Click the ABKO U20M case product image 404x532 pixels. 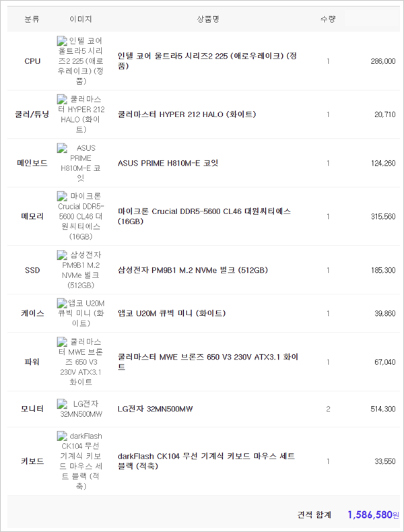(81, 313)
